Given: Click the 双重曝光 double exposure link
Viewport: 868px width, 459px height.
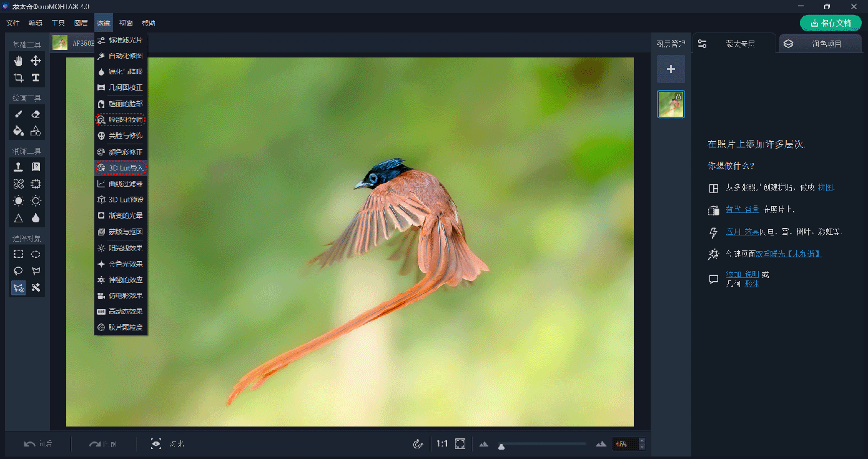Looking at the screenshot, I should [x=788, y=254].
